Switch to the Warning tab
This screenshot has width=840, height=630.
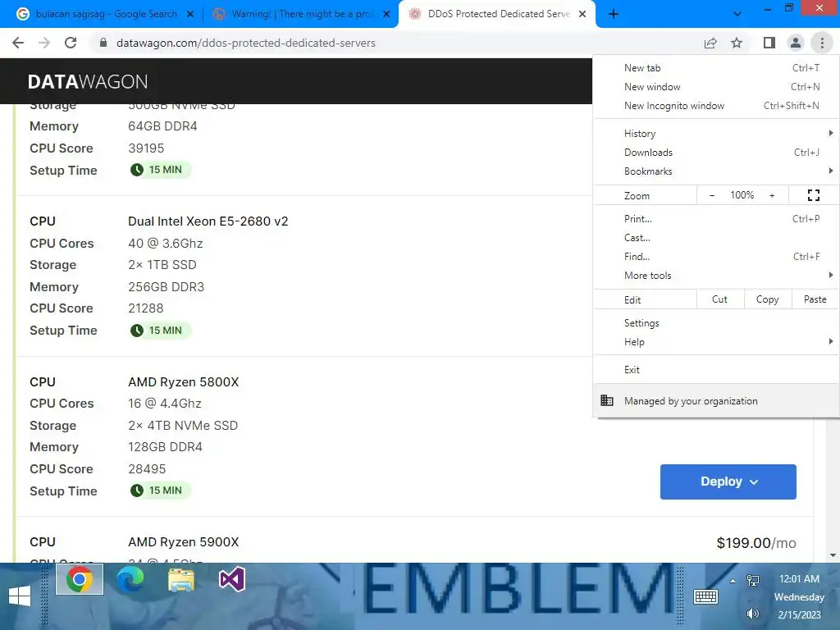[x=301, y=14]
